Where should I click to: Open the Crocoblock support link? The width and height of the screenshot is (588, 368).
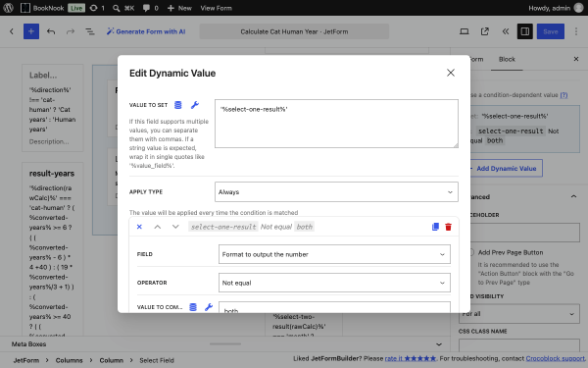[555, 358]
